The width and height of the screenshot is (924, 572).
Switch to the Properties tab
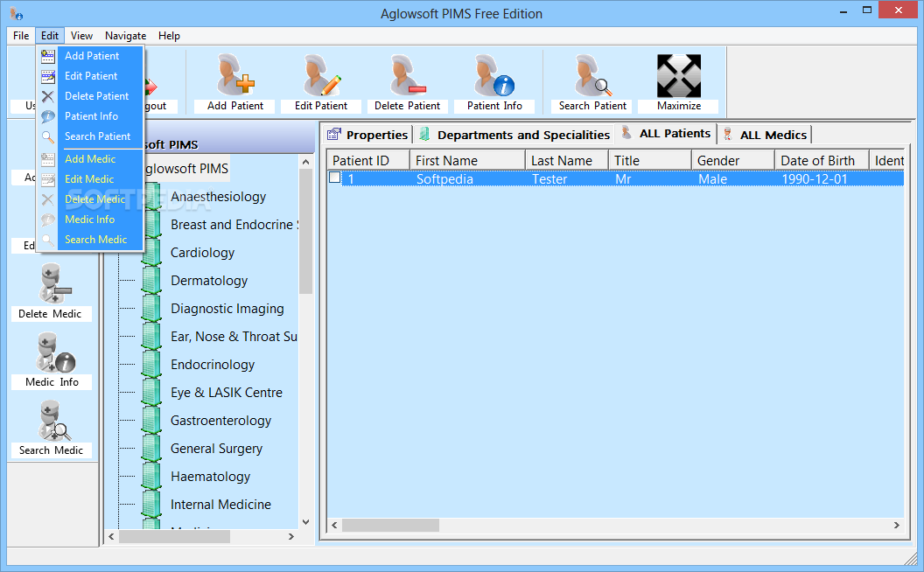pyautogui.click(x=367, y=135)
